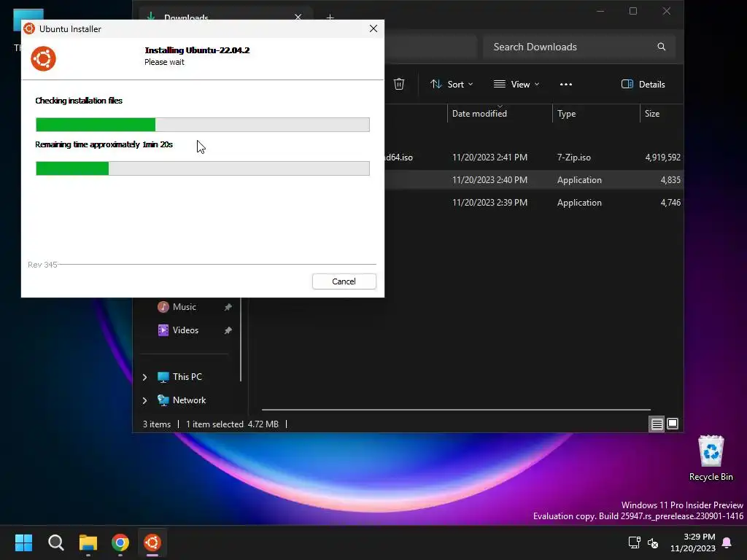The height and width of the screenshot is (560, 747).
Task: Toggle the Details pane
Action: point(643,85)
